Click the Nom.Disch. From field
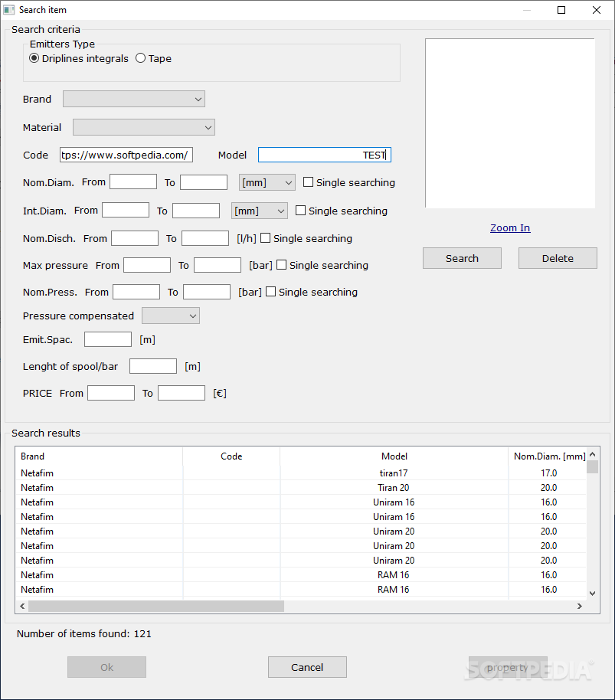This screenshot has width=615, height=700. tap(135, 238)
